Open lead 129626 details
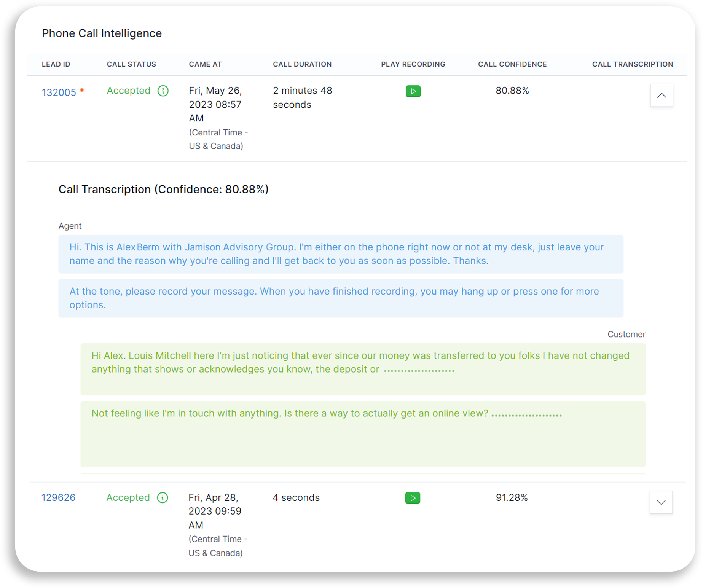The width and height of the screenshot is (703, 588). point(58,497)
